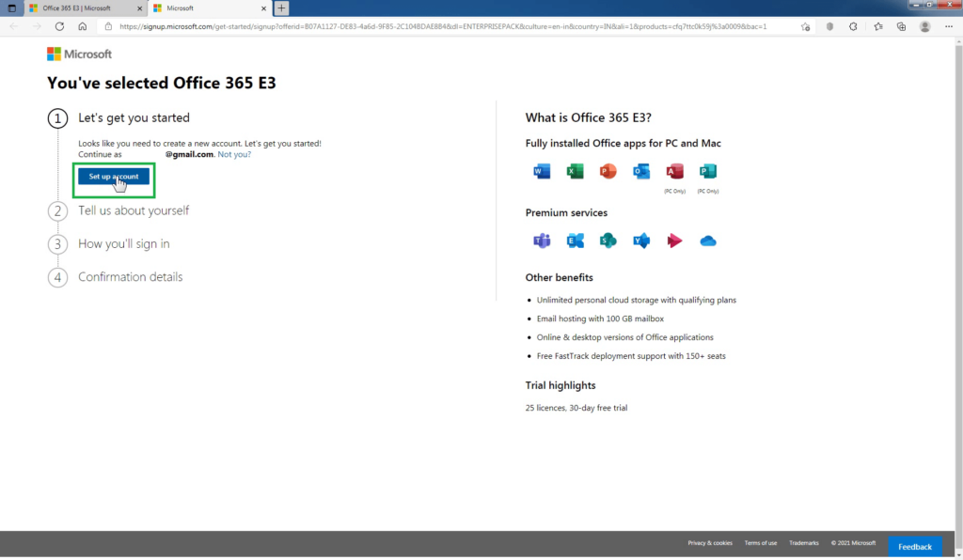Viewport: 963px width, 560px height.
Task: Click the Teams service icon
Action: [542, 241]
